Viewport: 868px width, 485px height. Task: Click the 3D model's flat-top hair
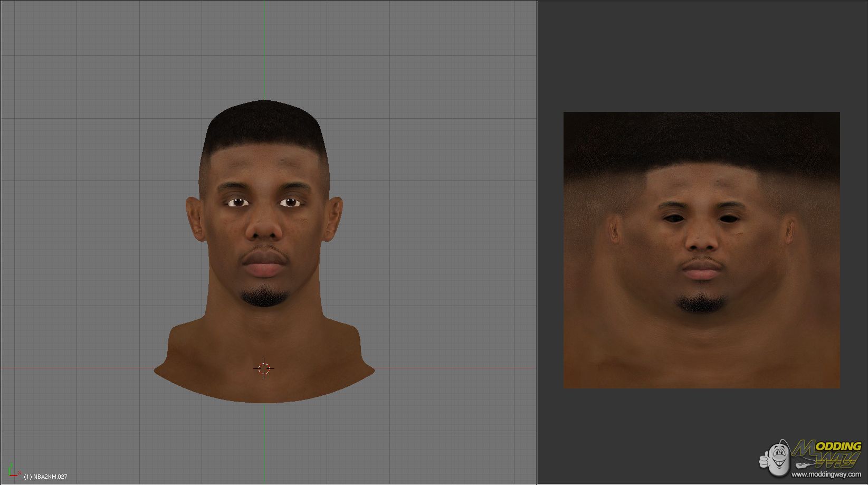(264, 124)
